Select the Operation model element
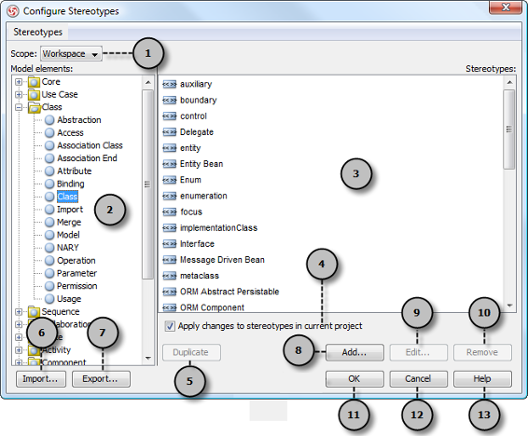The width and height of the screenshot is (528, 436). click(76, 261)
